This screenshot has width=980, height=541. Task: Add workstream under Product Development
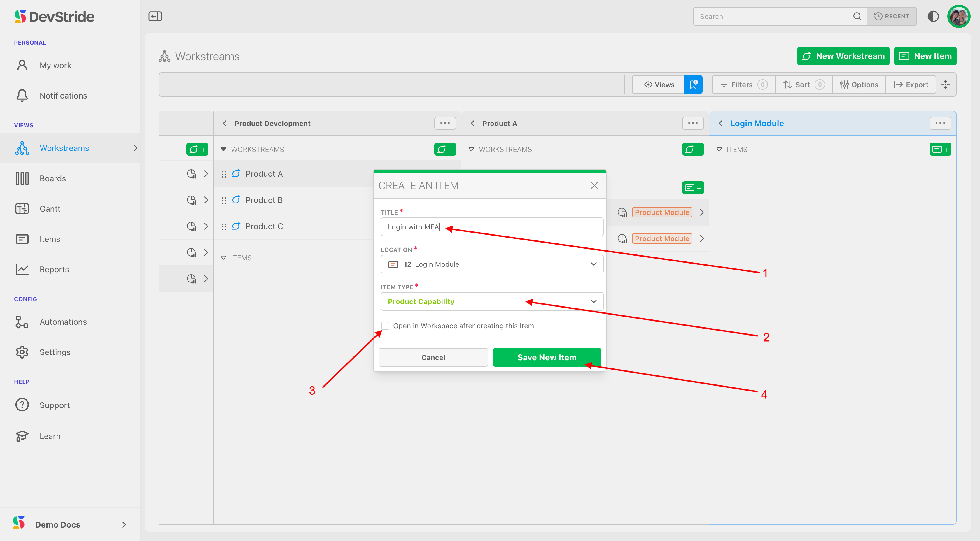click(445, 150)
